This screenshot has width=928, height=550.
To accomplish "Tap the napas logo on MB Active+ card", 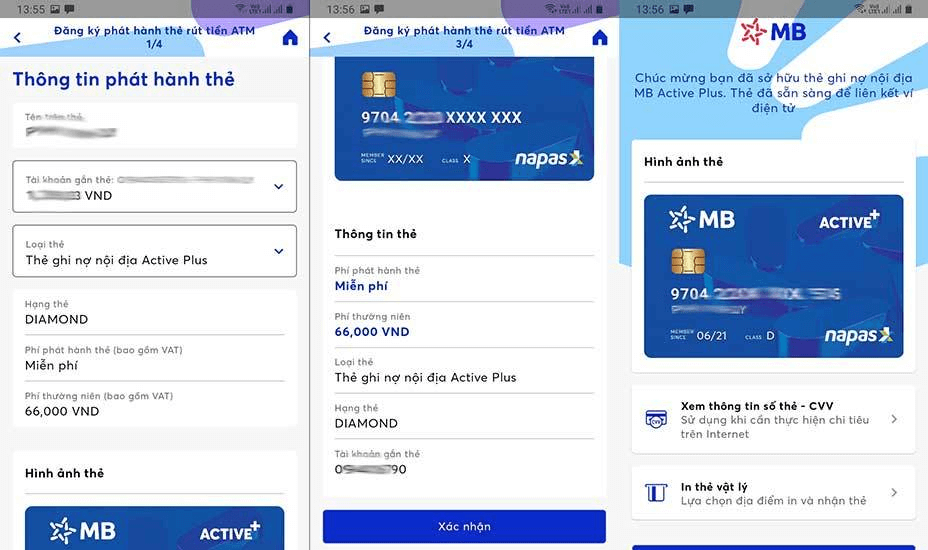I will [x=858, y=336].
